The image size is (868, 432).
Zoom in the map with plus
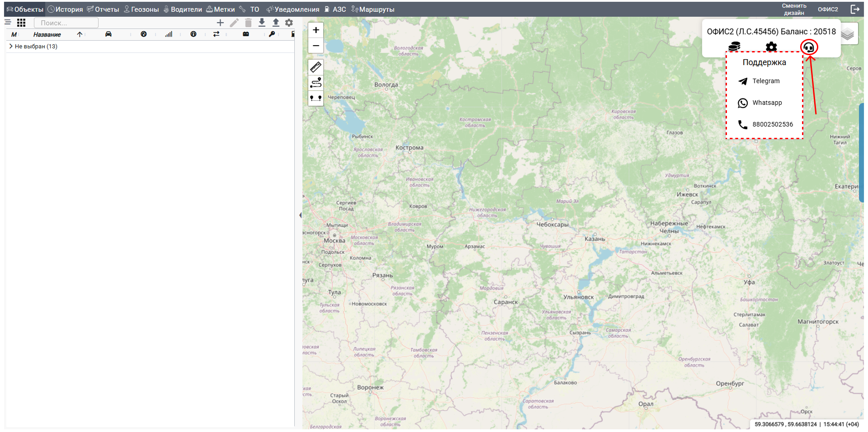pyautogui.click(x=316, y=30)
